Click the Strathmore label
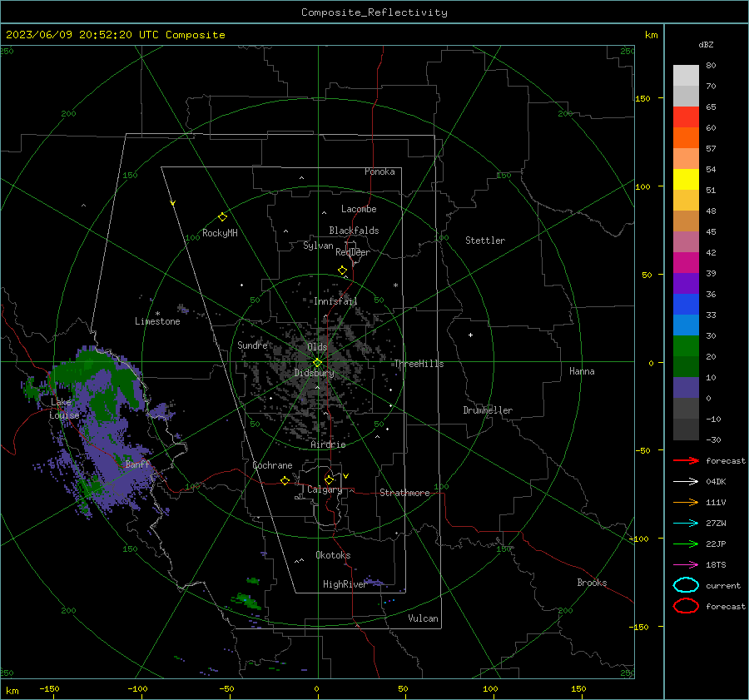 click(x=404, y=493)
